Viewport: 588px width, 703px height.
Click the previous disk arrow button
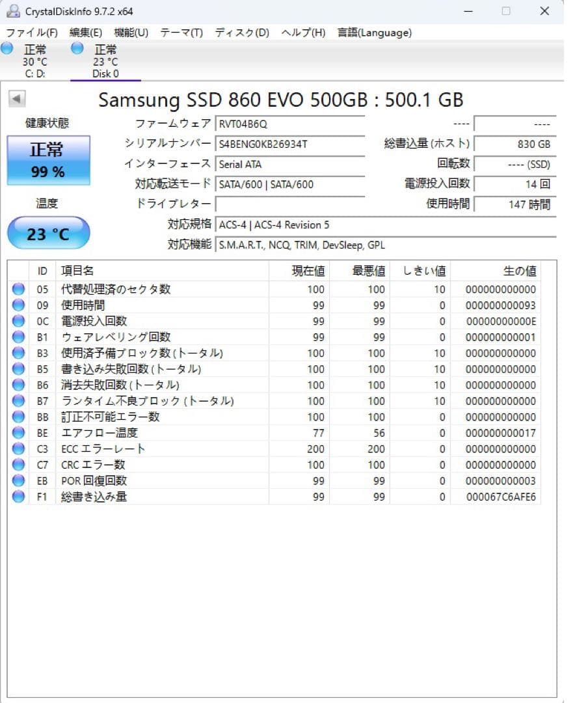[17, 99]
